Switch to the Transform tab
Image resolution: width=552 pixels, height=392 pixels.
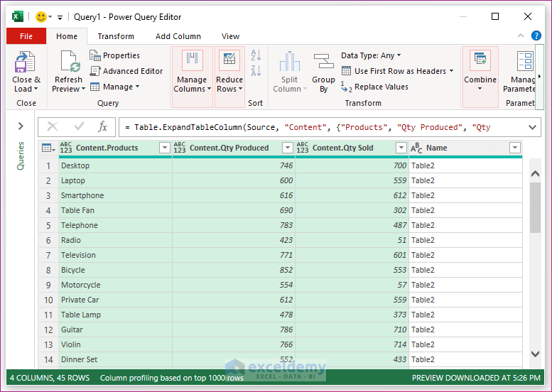click(x=116, y=36)
